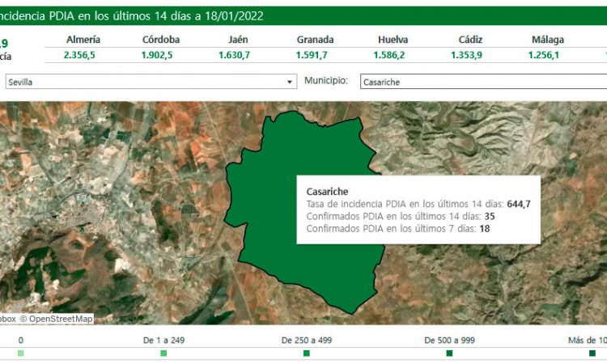The width and height of the screenshot is (607, 364).
Task: Select the Córdoba province column
Action: 161,40
